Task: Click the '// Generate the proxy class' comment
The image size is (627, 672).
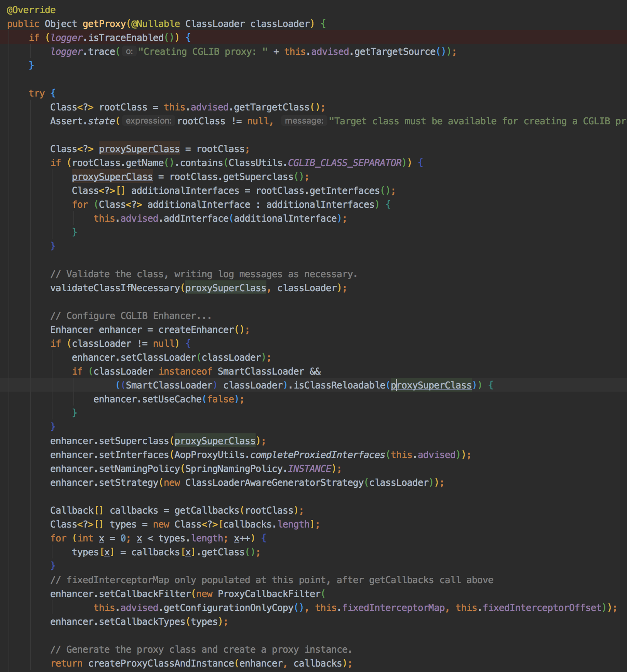Action: point(201,649)
